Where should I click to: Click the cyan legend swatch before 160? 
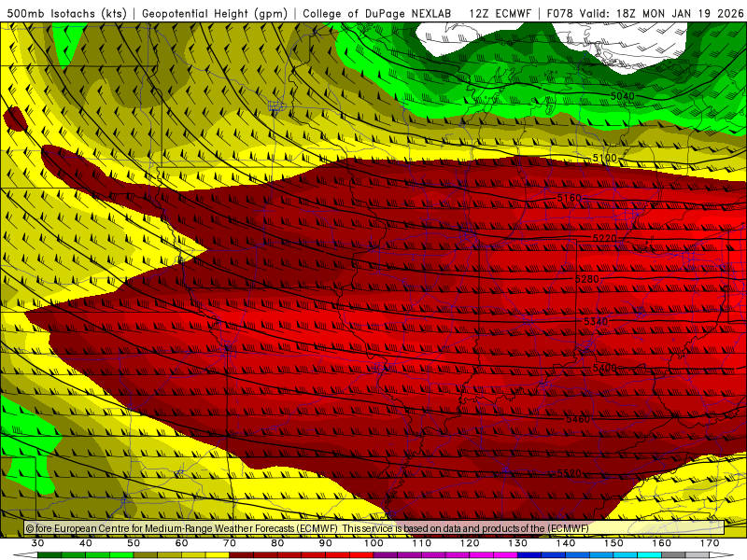pos(649,555)
